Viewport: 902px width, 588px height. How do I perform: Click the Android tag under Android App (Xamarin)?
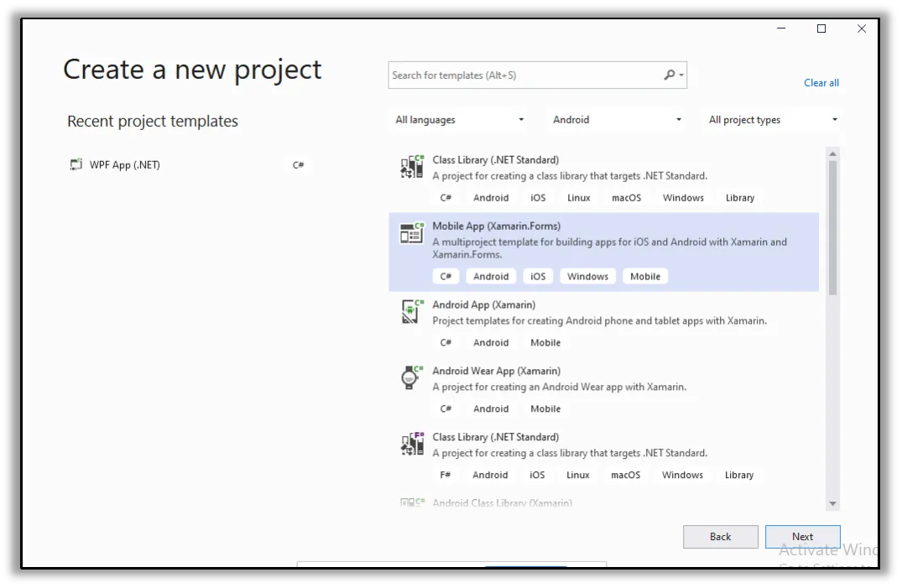pos(491,343)
